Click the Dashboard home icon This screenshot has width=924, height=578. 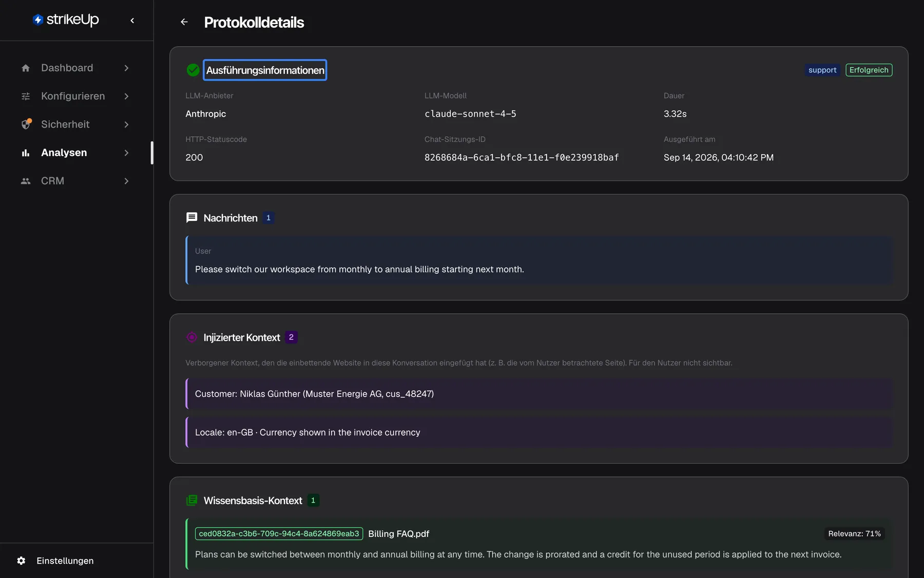pyautogui.click(x=26, y=68)
